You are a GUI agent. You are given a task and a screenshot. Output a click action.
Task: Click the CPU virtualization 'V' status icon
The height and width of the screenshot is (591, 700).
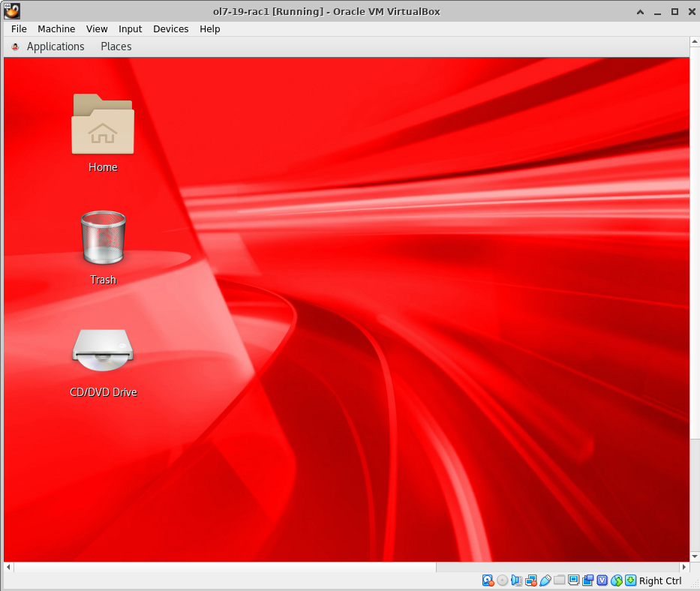pyautogui.click(x=602, y=580)
